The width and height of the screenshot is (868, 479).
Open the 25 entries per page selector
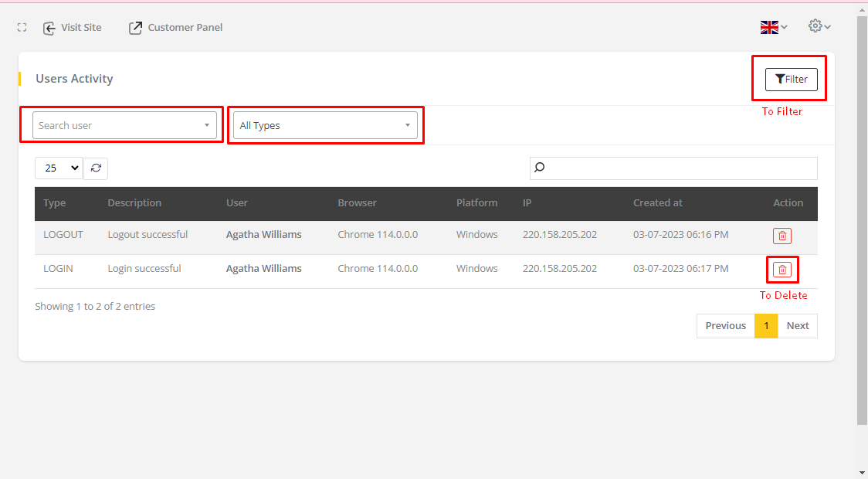(58, 168)
